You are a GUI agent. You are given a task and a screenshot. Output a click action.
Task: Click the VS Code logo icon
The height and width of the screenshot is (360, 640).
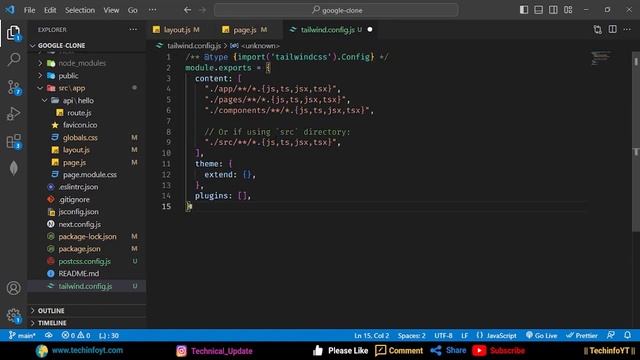(x=10, y=9)
